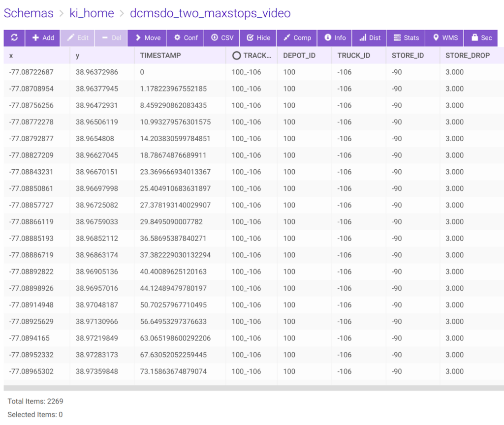This screenshot has width=504, height=425.
Task: Click the TRACK column header with circle icon
Action: [x=252, y=56]
